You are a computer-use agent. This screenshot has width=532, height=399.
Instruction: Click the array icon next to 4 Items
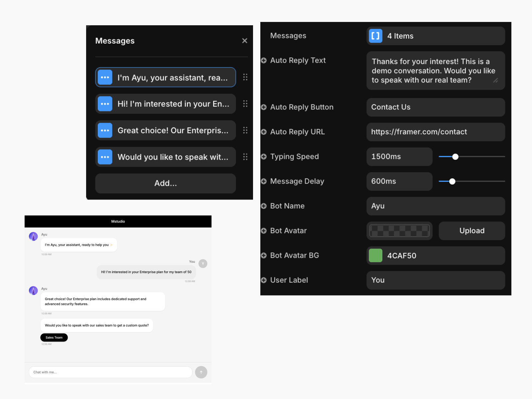[375, 36]
